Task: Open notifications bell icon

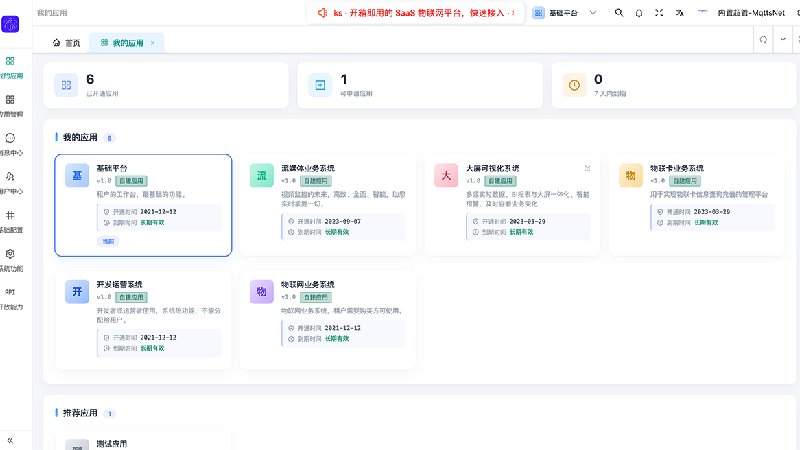Action: 639,13
